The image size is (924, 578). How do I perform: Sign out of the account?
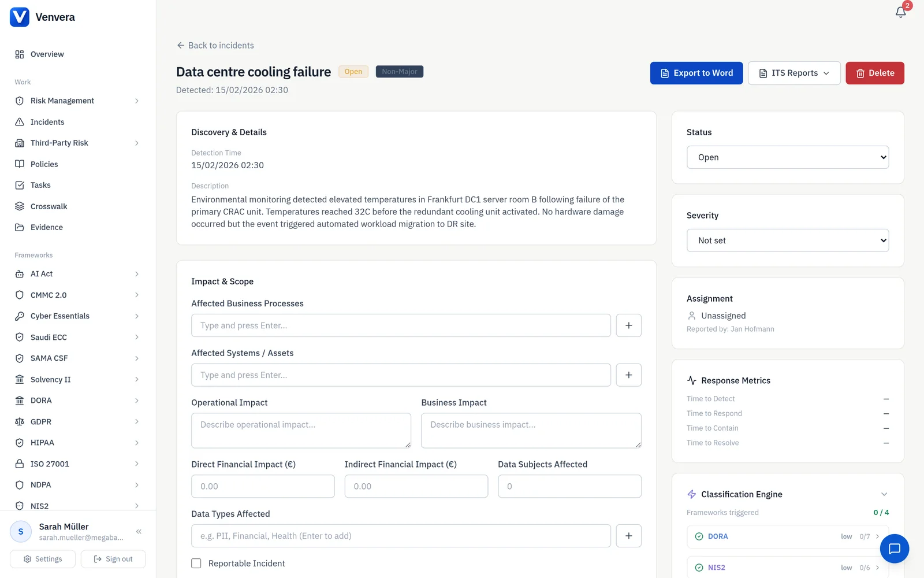(113, 559)
